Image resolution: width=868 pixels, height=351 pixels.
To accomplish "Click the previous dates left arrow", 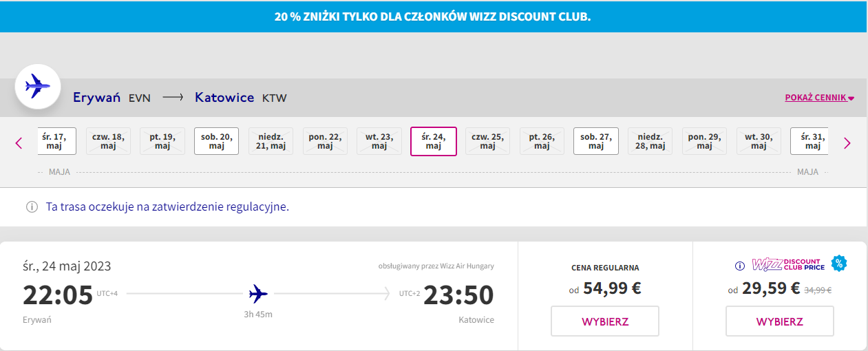I will [19, 143].
